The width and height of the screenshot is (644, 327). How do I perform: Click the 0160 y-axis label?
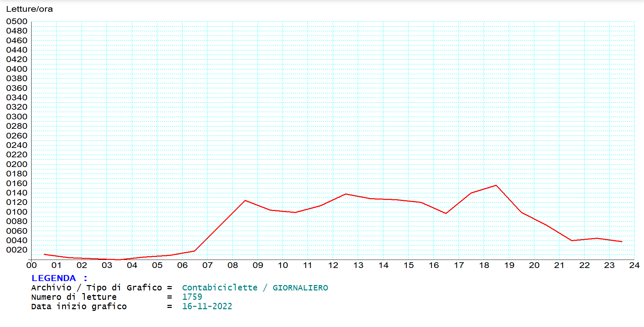click(x=17, y=183)
